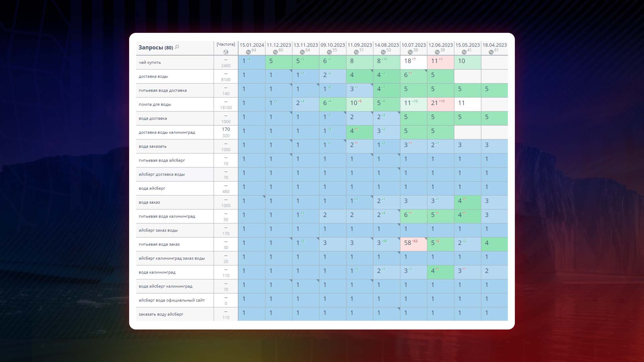Select the 15.01.2024 date column header
Viewport: 644px width, 362px height.
pyautogui.click(x=252, y=45)
